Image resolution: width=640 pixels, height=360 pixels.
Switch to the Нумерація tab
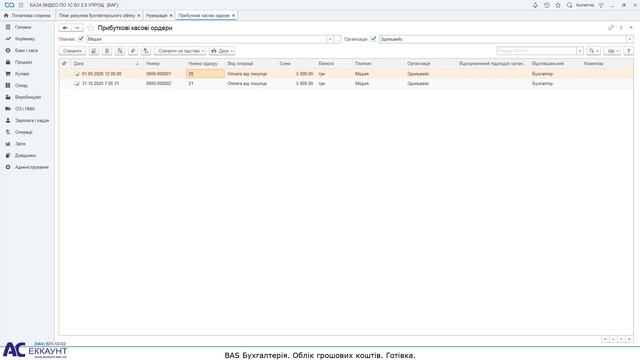point(157,16)
